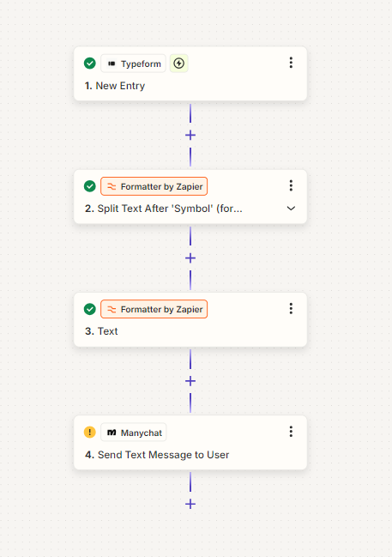Open step 2 Split Text After 'Symbol'

[164, 209]
